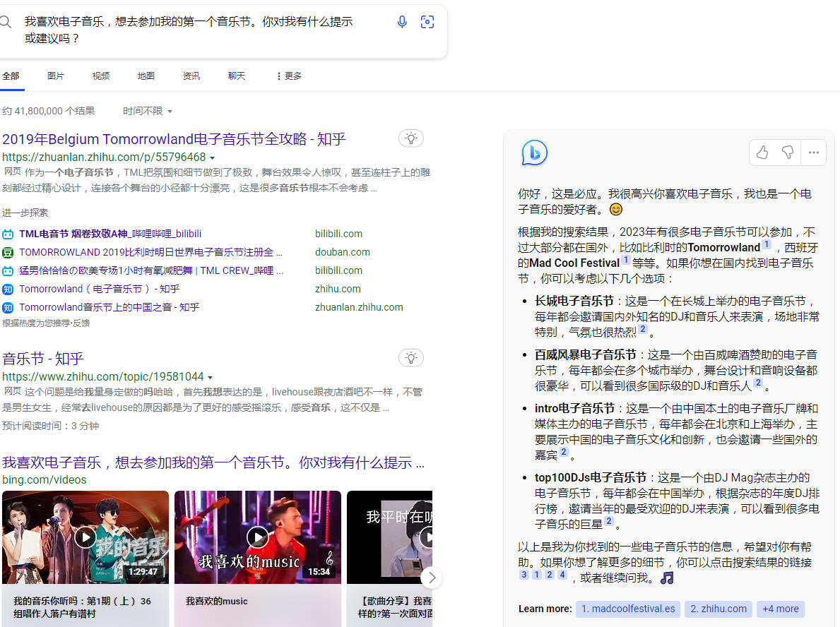Open Tomorrowland音乐节上的中国之音 link
The height and width of the screenshot is (627, 840).
pyautogui.click(x=110, y=307)
